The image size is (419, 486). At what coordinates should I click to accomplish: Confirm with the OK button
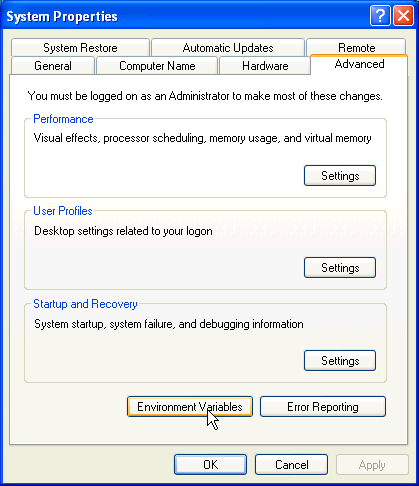pyautogui.click(x=210, y=465)
